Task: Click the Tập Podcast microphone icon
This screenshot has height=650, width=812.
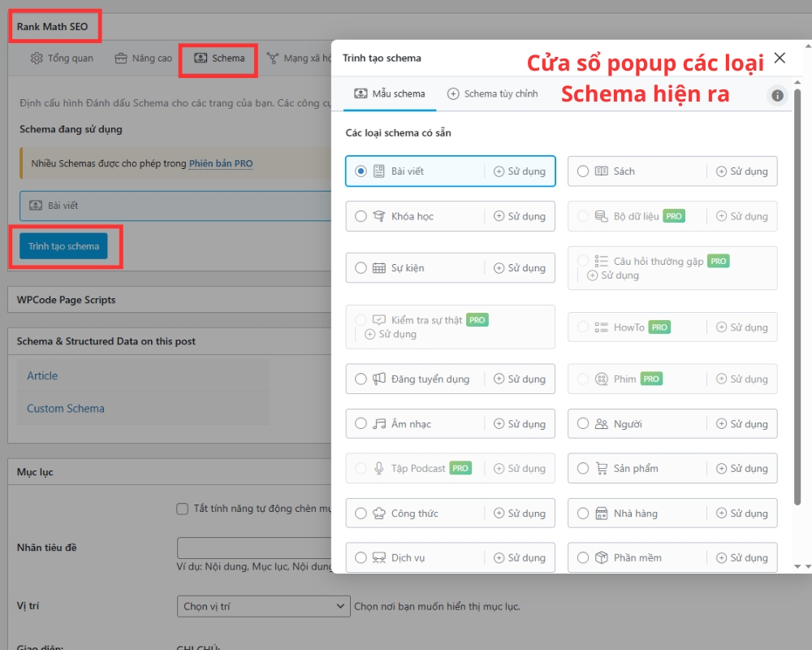Action: pos(379,468)
